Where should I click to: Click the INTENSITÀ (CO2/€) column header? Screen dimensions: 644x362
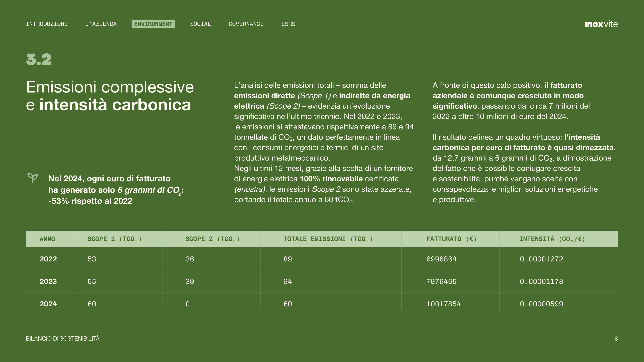click(x=552, y=239)
